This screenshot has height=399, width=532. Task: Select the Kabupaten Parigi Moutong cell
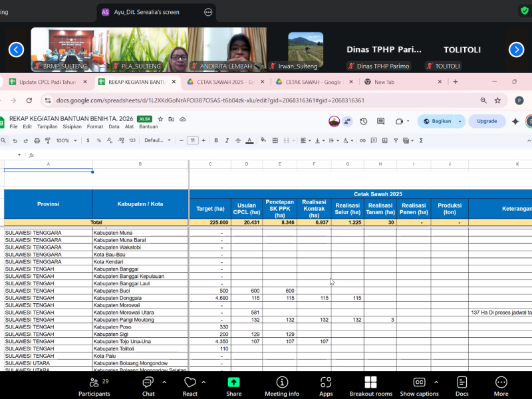140,320
